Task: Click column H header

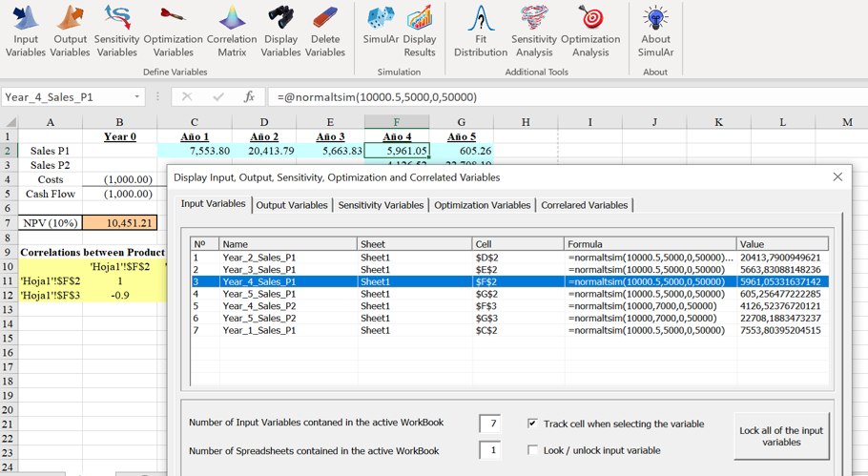Action: click(x=526, y=122)
